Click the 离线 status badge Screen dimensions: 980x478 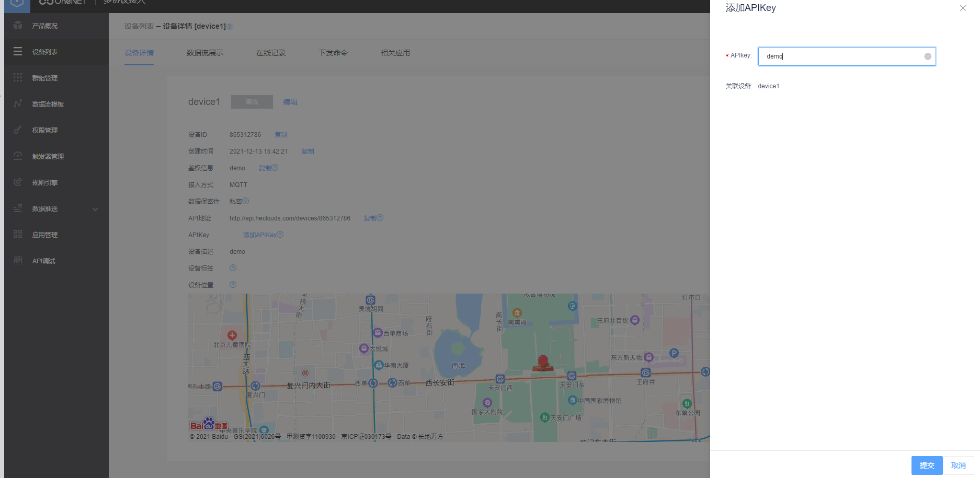[x=252, y=102]
